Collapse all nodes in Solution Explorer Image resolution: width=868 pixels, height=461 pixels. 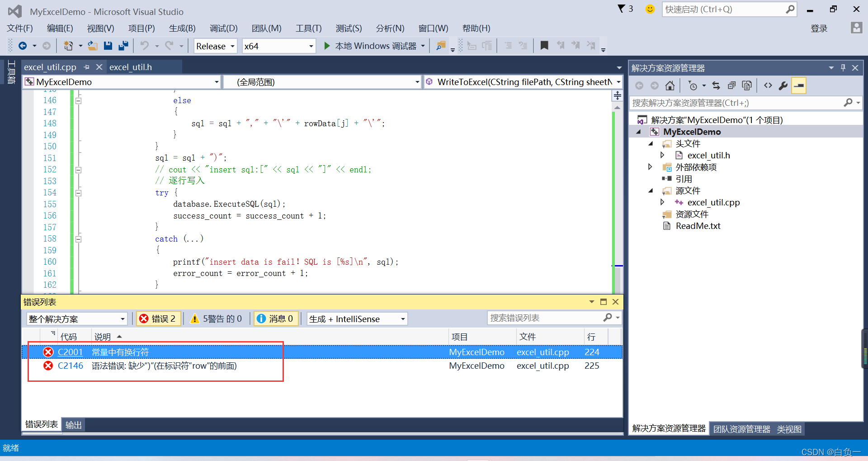tap(731, 86)
